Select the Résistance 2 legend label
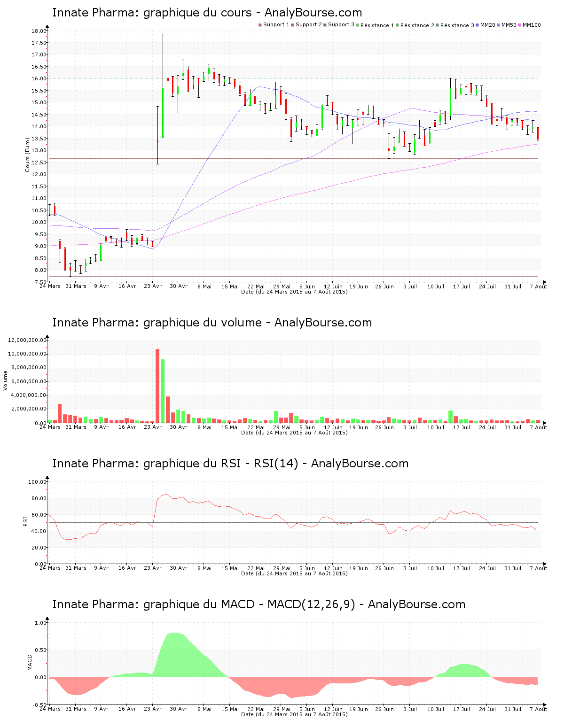Screen dimensions: 564x728 pos(417,25)
